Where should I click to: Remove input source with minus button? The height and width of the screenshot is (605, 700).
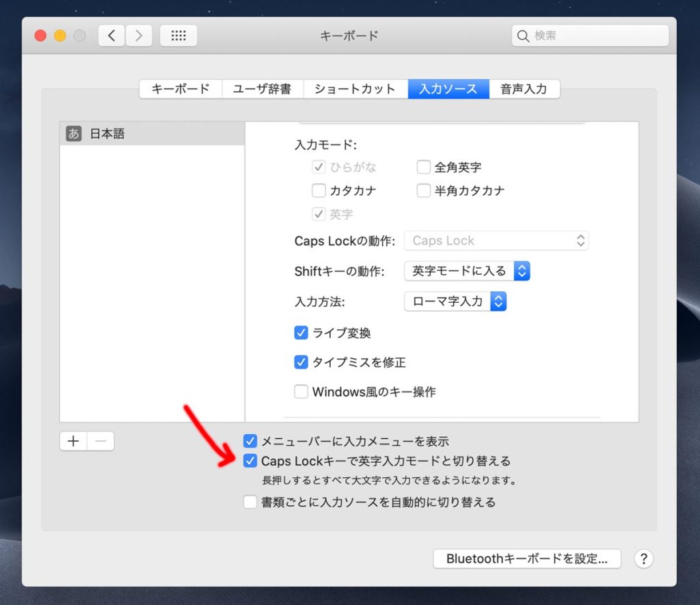tap(100, 441)
